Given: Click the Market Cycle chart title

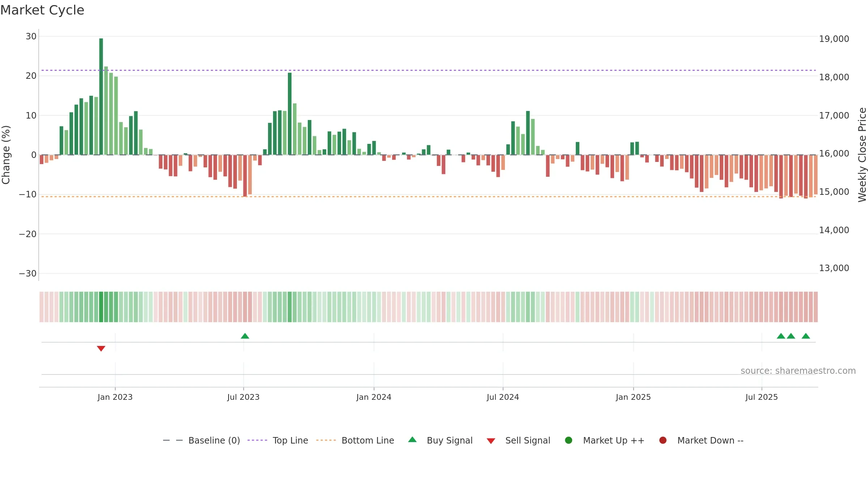Looking at the screenshot, I should point(42,10).
